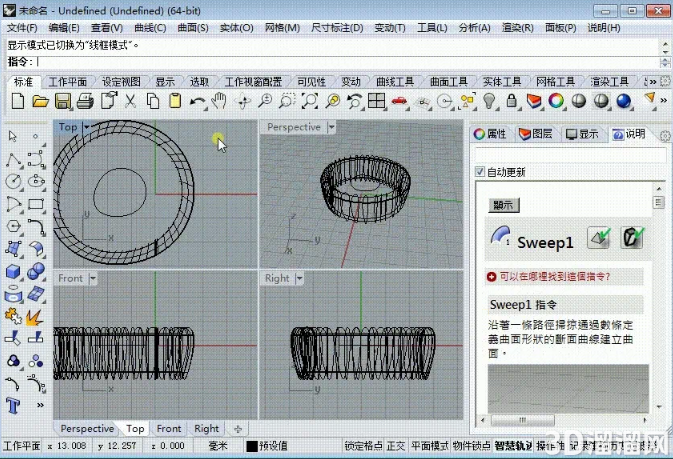Screen dimensions: 673x459
Task: Toggle 锁定格点 grid snap in the status bar
Action: (x=363, y=446)
